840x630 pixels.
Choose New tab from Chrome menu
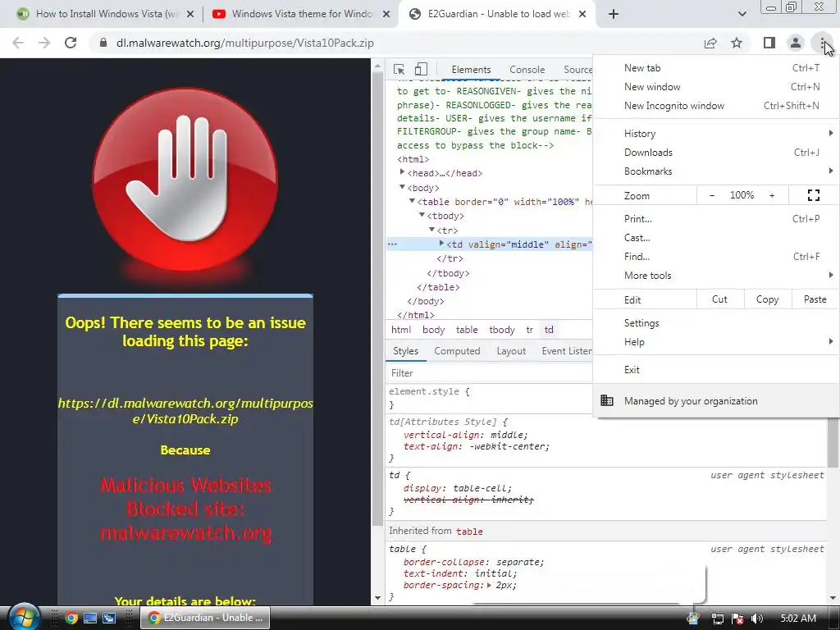point(716,68)
